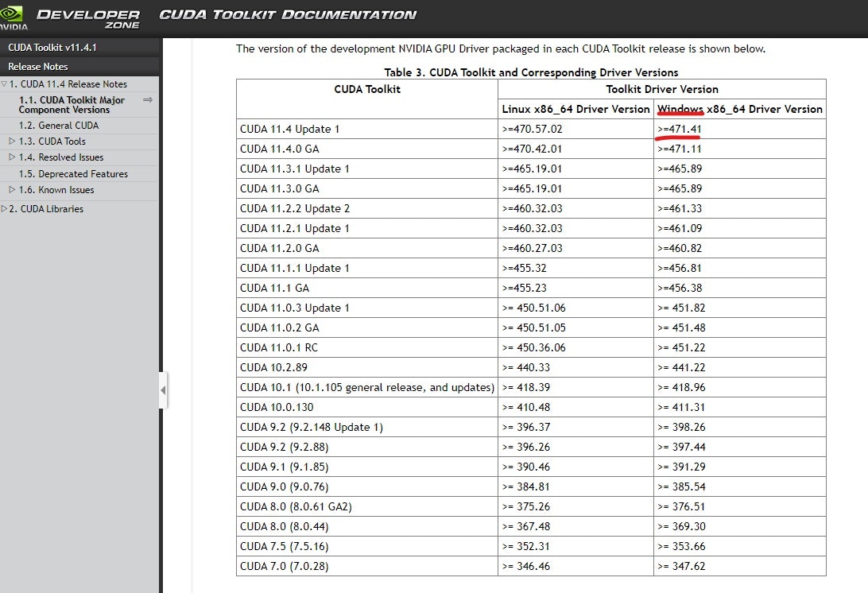Open 1.4. Resolved Issues entry
Viewport: 868px width, 593px height.
61,157
